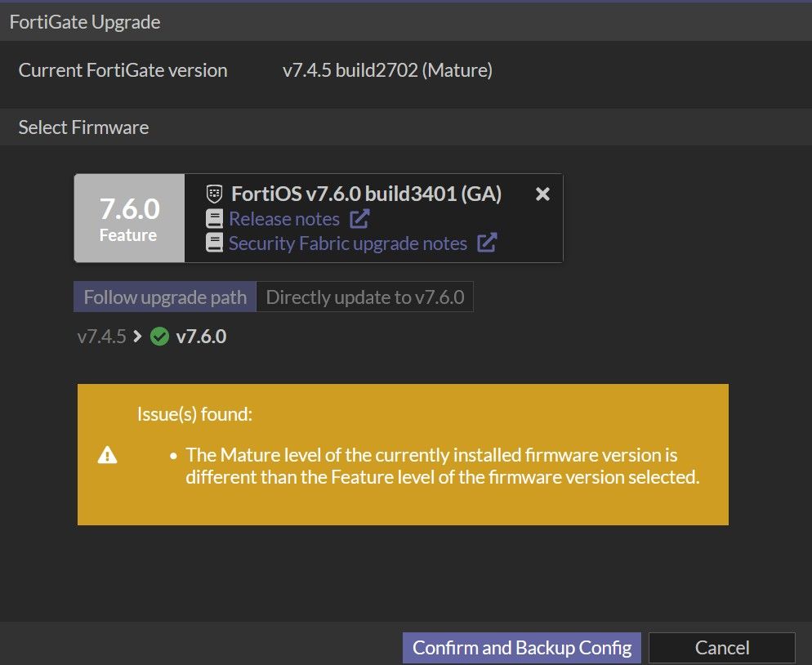Click the chevron arrow after v7.4.5
The image size is (812, 665).
point(137,337)
